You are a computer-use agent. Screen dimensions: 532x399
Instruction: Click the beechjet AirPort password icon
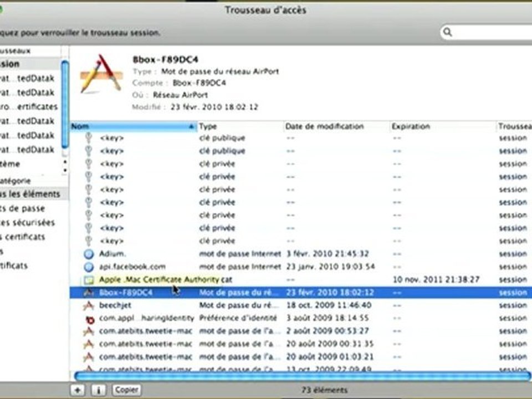point(89,305)
